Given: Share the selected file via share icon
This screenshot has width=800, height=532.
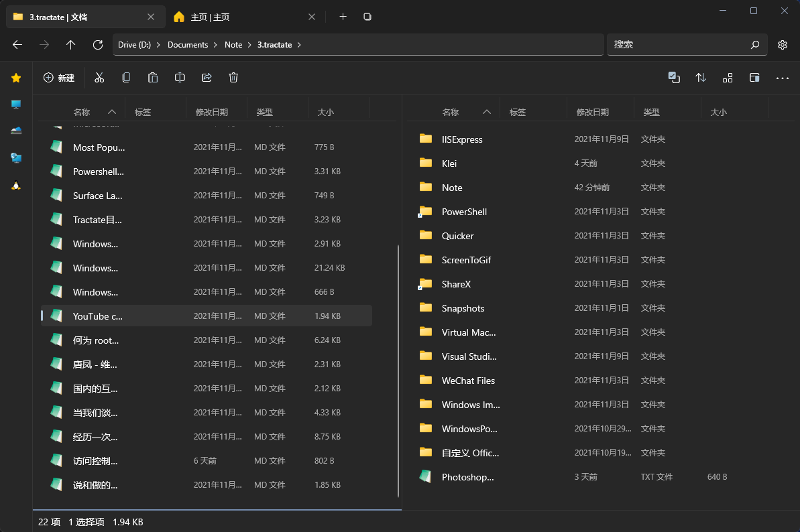Looking at the screenshot, I should coord(207,78).
